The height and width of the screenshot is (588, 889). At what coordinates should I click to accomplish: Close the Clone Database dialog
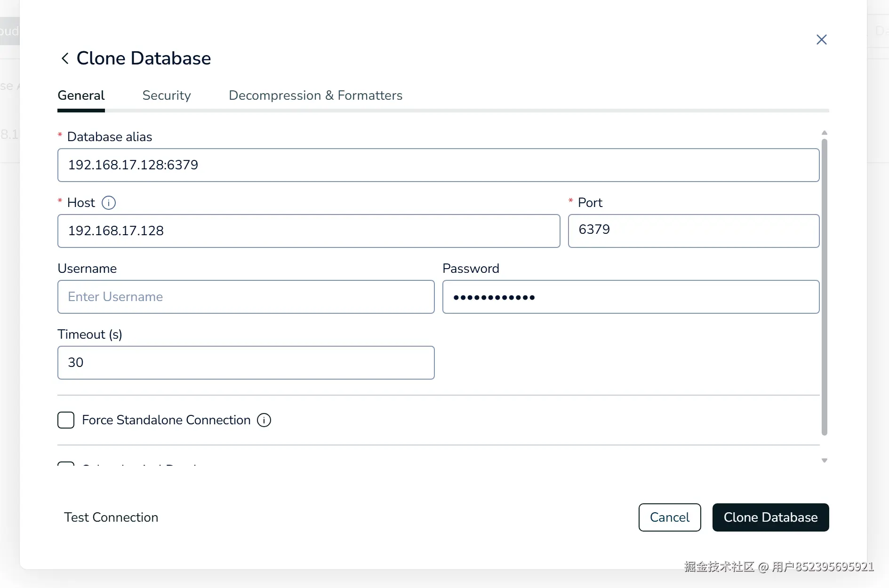click(x=821, y=40)
